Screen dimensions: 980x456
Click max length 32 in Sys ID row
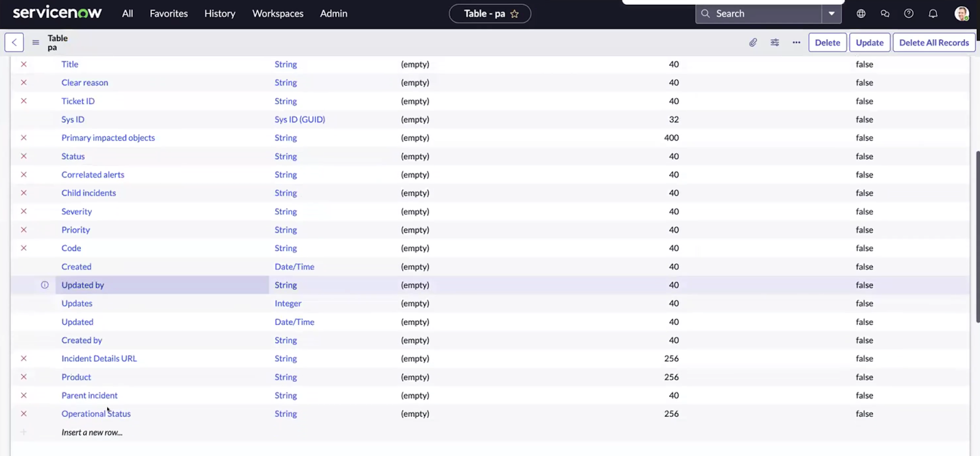[x=674, y=119]
